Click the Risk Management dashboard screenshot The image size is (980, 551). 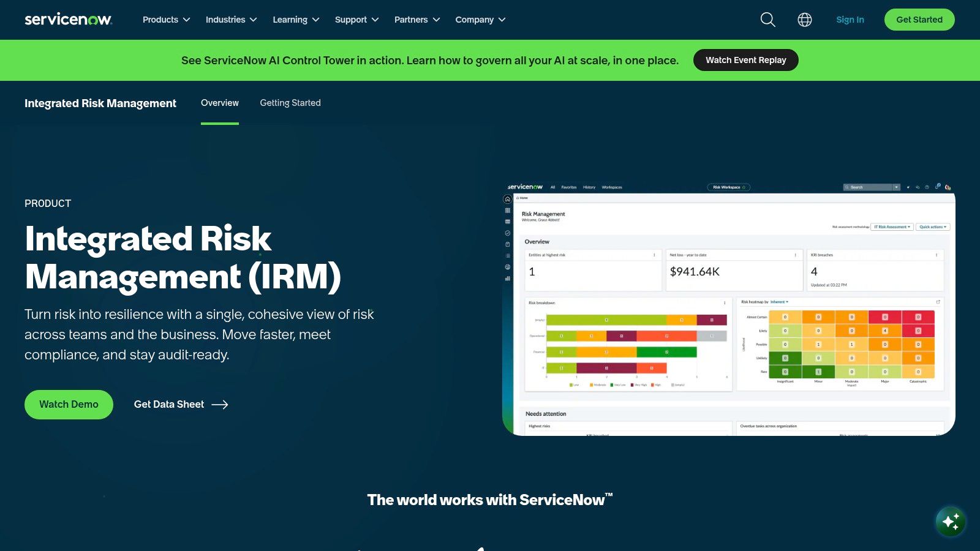[x=729, y=309]
